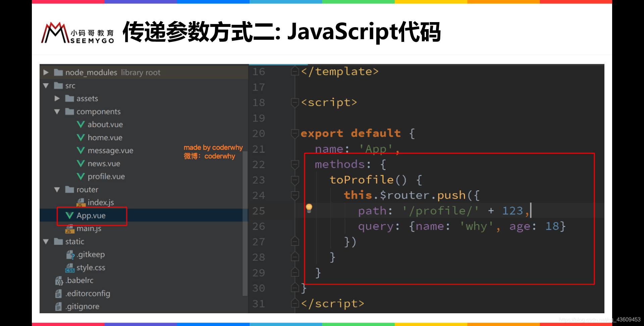Click the file icon beside .gitignore

(x=58, y=307)
